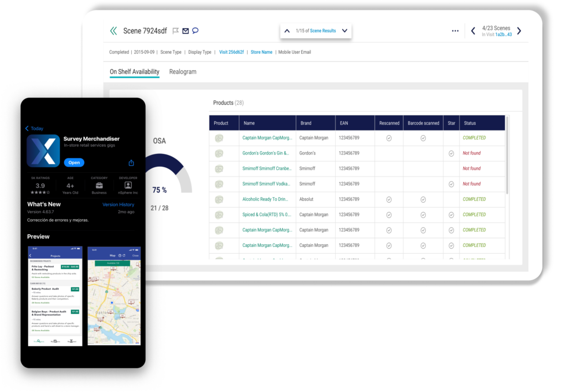Viewport: 567px width, 392px height.
Task: Open the Visit 256d62f link
Action: [231, 52]
